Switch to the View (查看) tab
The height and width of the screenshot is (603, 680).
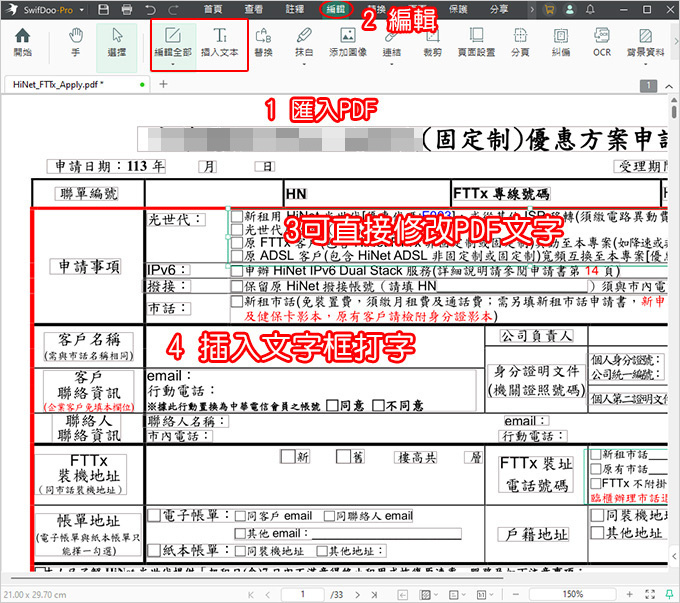click(254, 9)
